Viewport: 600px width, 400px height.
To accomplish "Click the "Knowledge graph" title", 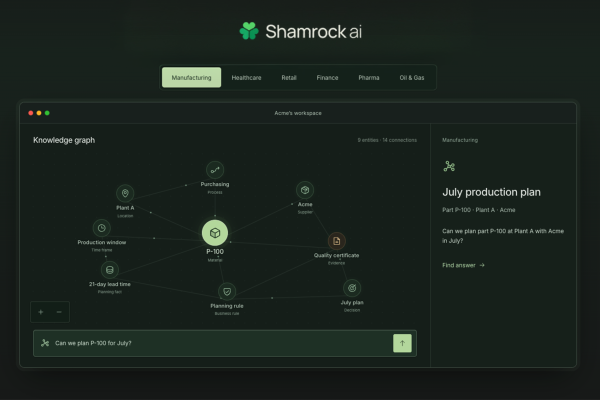I will click(x=64, y=140).
